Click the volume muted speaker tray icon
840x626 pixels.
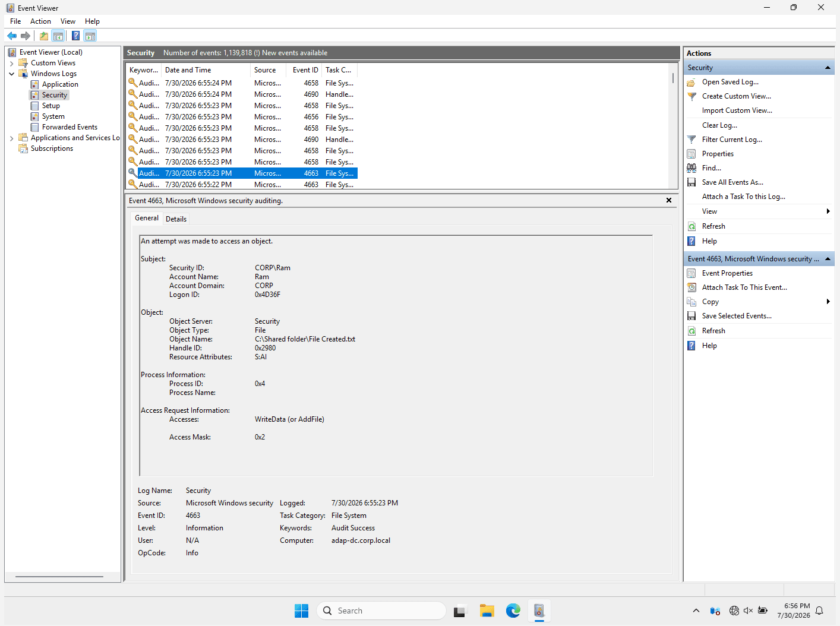[x=749, y=611]
